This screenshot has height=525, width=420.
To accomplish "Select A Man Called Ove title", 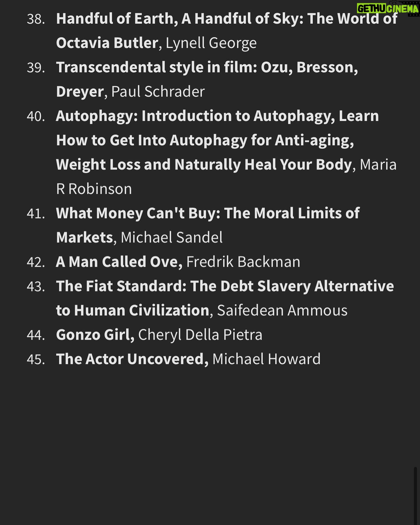I will click(119, 262).
